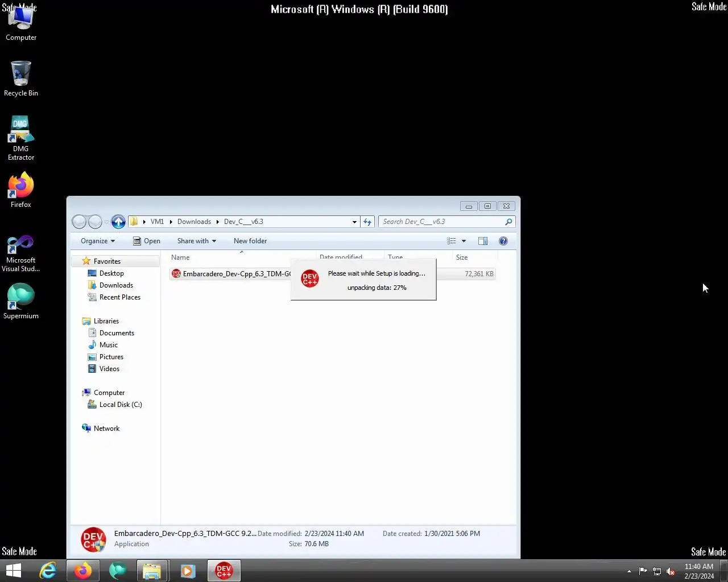Select the Music library

pos(108,345)
